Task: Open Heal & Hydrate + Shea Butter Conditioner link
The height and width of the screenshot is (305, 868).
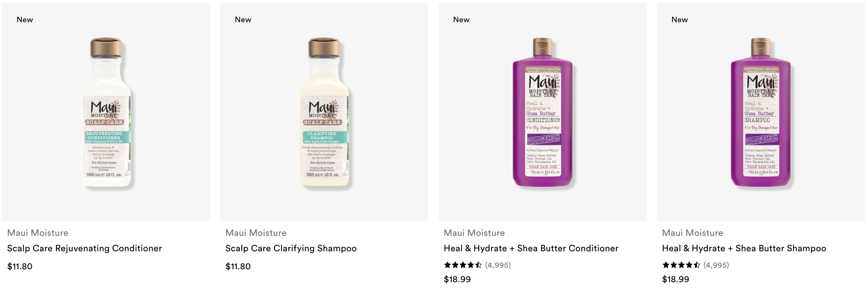Action: tap(531, 248)
